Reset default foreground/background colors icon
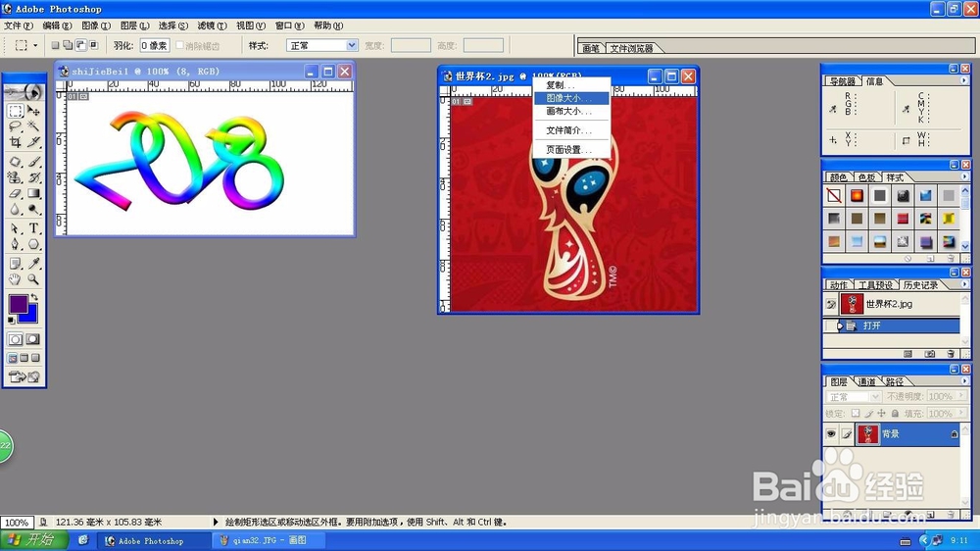 (11, 321)
